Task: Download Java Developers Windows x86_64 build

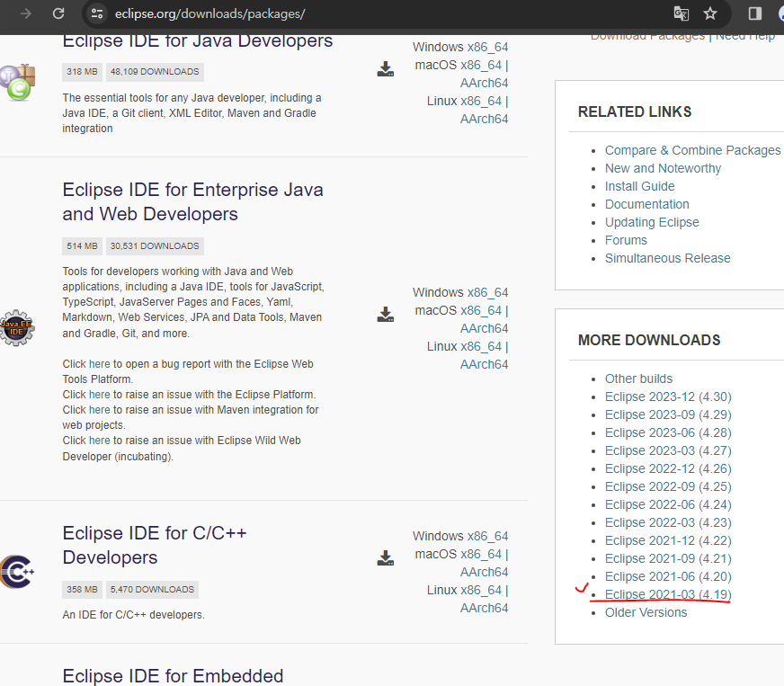Action: click(x=487, y=47)
